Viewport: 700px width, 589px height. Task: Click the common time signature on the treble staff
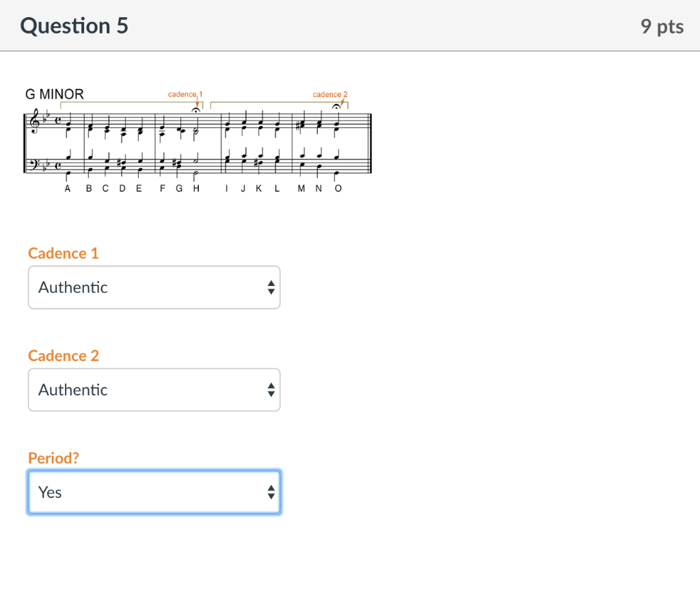tap(57, 119)
